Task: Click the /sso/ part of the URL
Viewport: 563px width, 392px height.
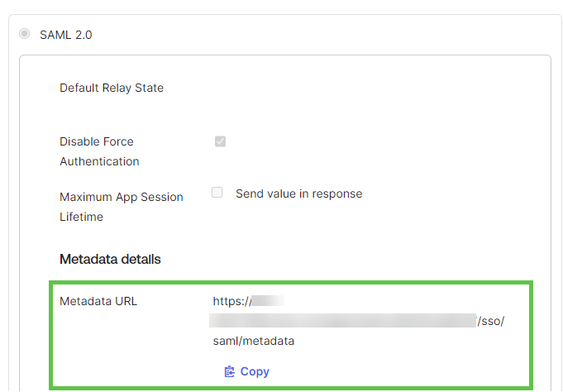Action: click(490, 321)
